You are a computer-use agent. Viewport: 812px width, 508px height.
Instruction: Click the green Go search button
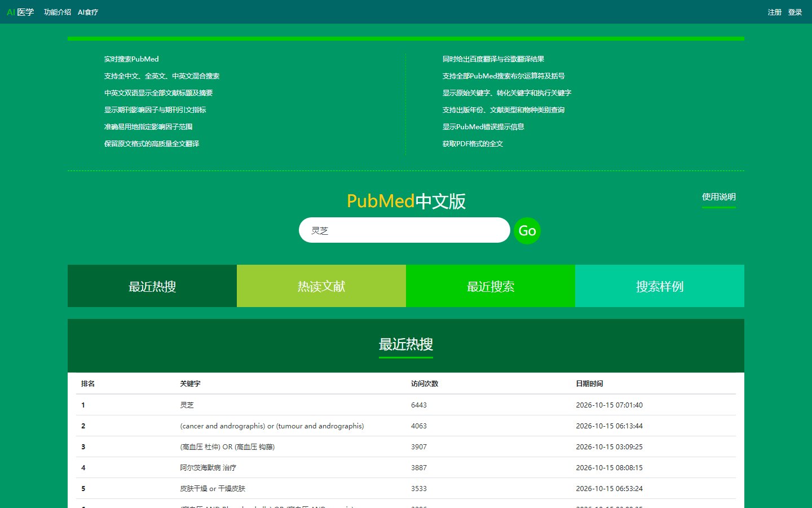(527, 231)
